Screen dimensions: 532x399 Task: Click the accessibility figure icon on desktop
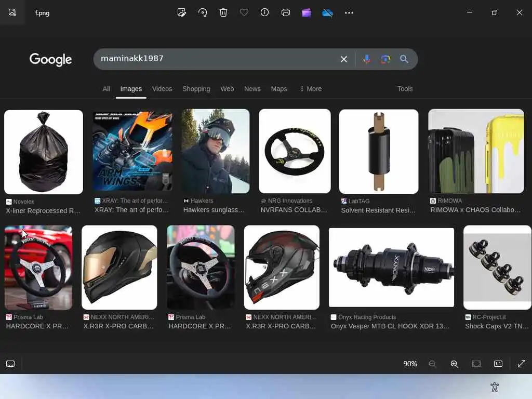click(x=495, y=387)
